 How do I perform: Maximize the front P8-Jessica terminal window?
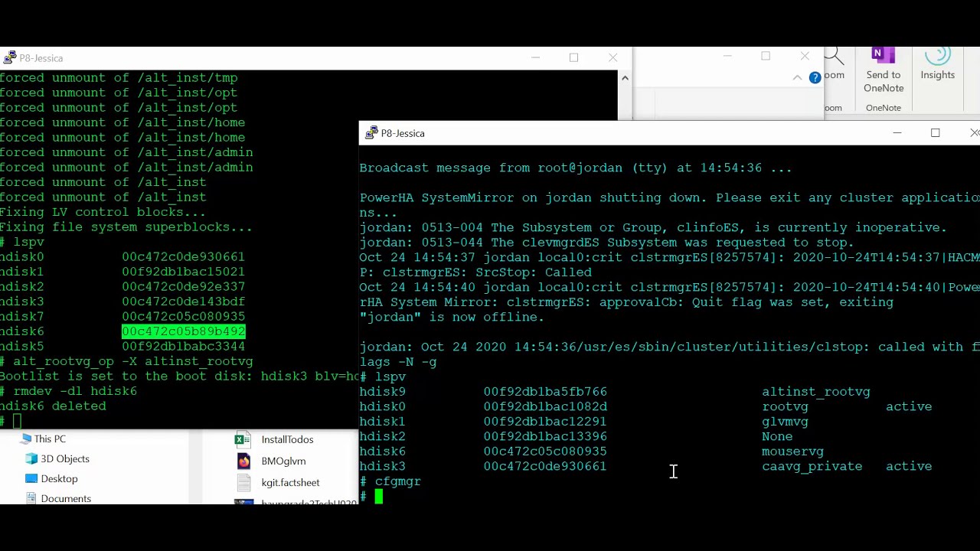935,133
